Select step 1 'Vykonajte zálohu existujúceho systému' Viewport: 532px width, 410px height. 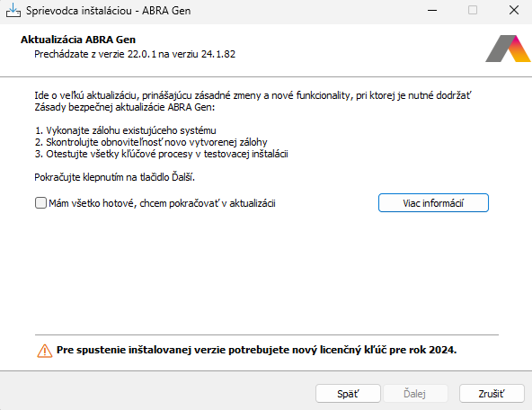click(x=125, y=130)
